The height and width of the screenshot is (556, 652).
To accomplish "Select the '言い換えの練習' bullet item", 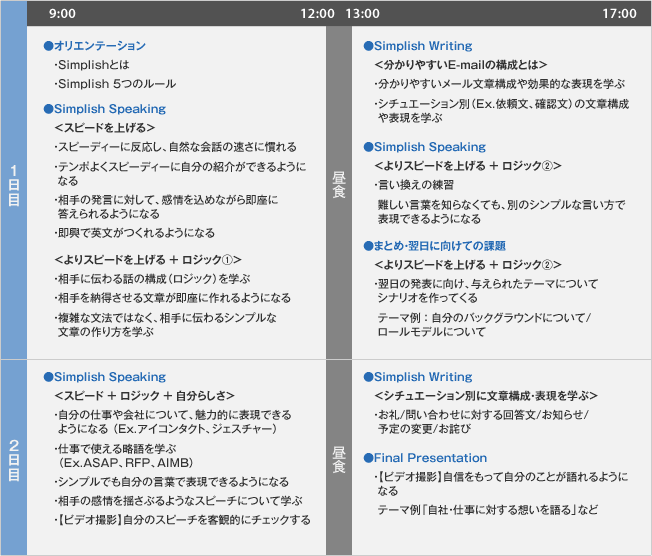I will 414,185.
